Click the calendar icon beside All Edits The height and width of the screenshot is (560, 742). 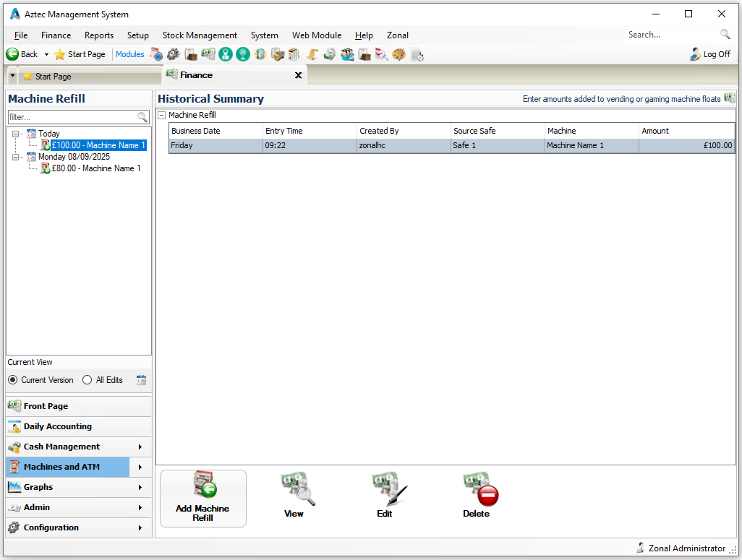(x=141, y=380)
